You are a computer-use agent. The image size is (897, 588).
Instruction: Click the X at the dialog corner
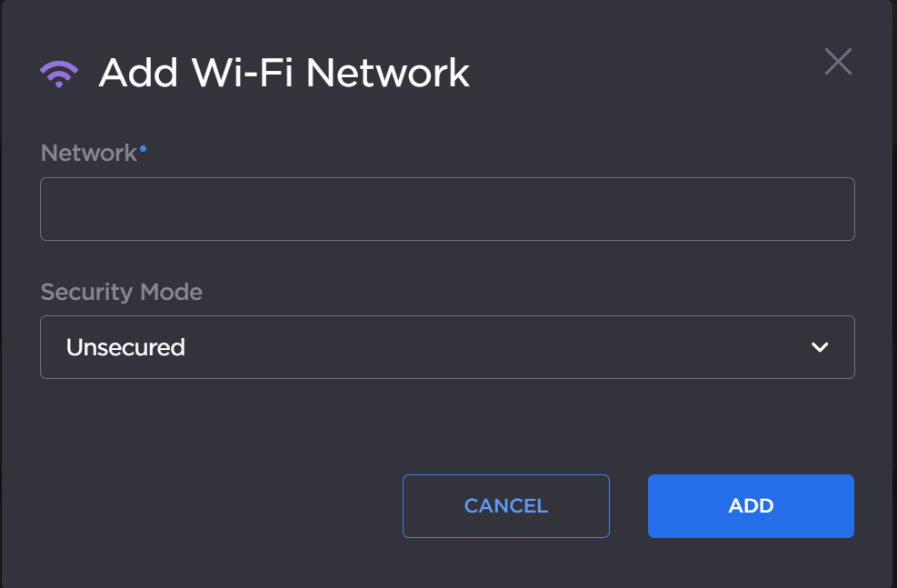(x=837, y=62)
